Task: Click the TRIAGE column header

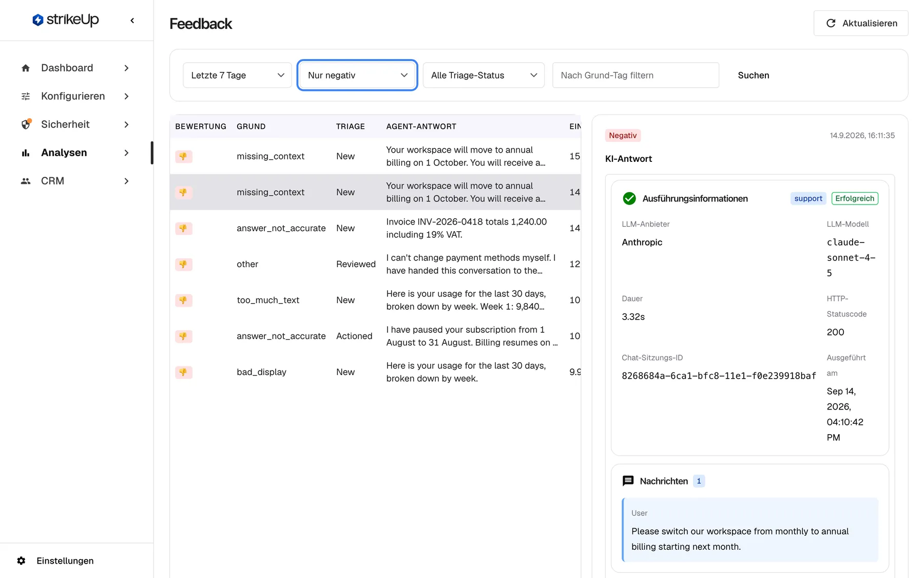Action: coord(351,126)
